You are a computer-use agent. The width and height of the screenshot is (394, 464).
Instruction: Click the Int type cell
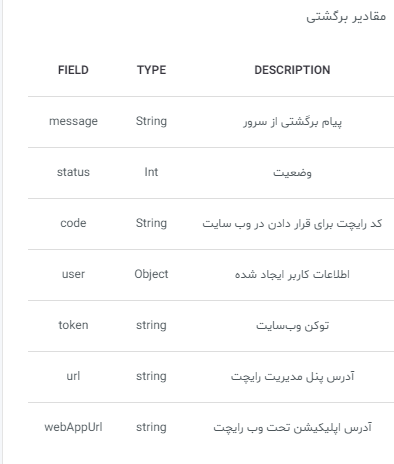[151, 172]
